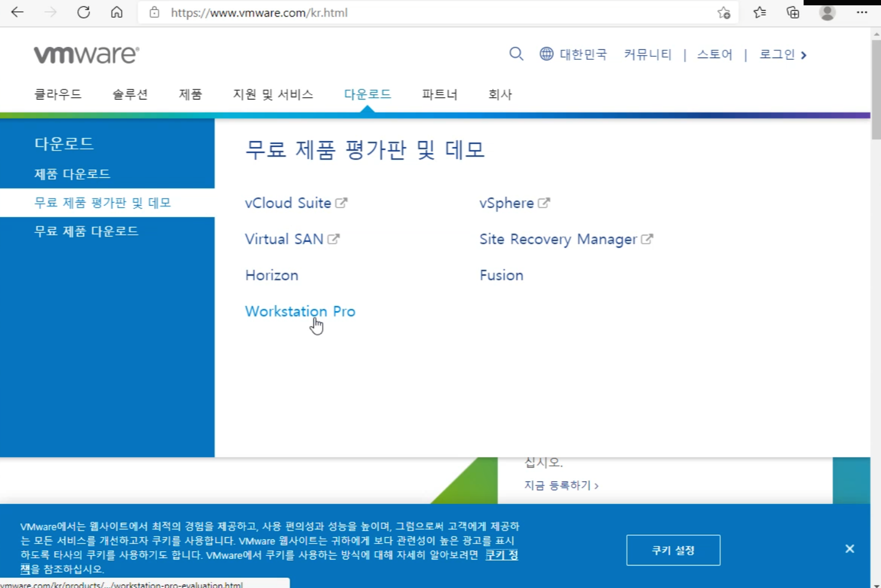Add this page to favorites star icon

tap(723, 12)
